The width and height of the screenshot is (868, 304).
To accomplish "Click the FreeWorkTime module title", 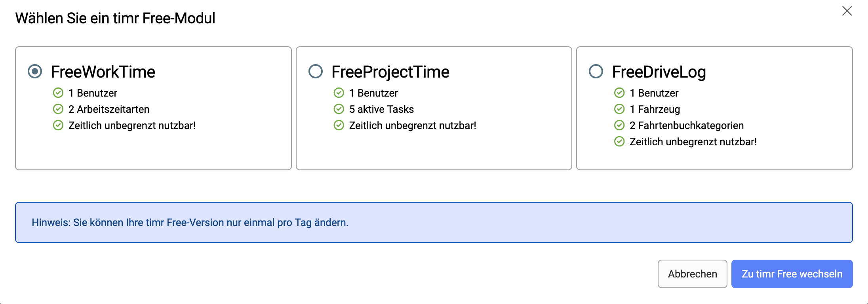I will [103, 72].
